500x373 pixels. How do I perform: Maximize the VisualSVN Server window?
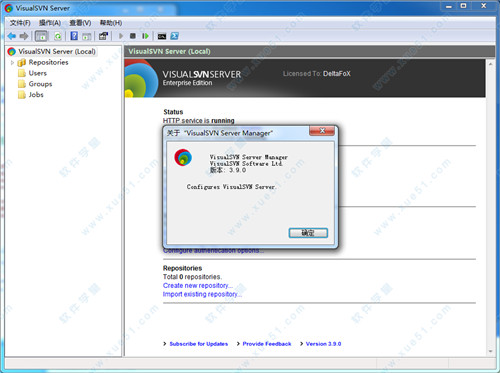click(x=463, y=6)
